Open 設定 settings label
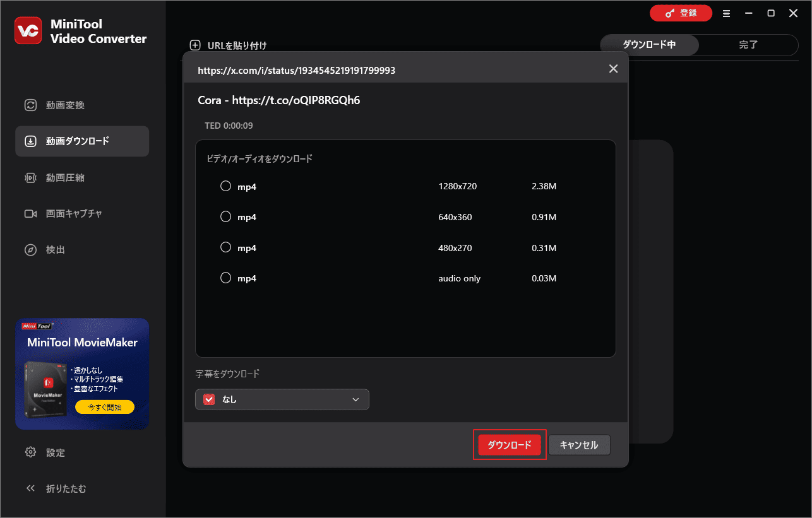 click(x=56, y=453)
